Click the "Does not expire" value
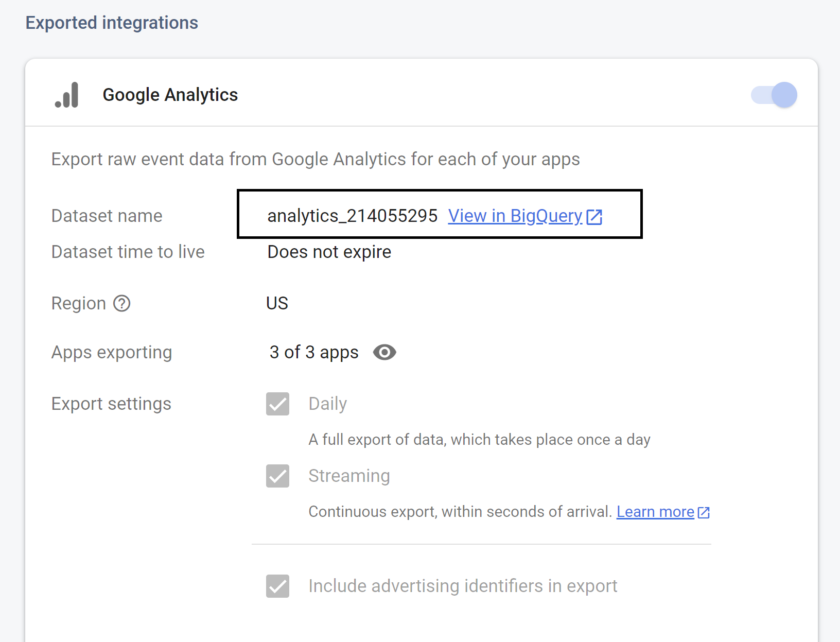This screenshot has width=840, height=642. click(x=329, y=252)
